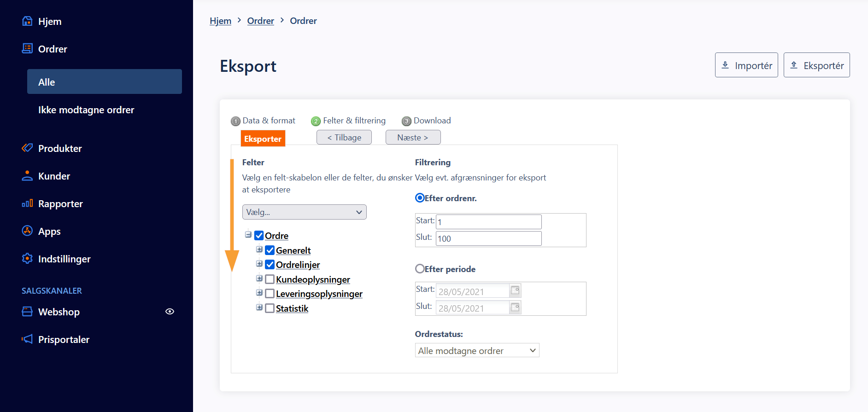Toggle Webshop visibility eye icon

[x=170, y=312]
